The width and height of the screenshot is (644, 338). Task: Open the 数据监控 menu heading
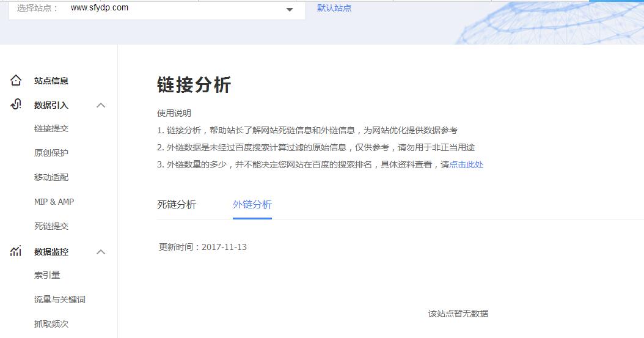(x=51, y=252)
